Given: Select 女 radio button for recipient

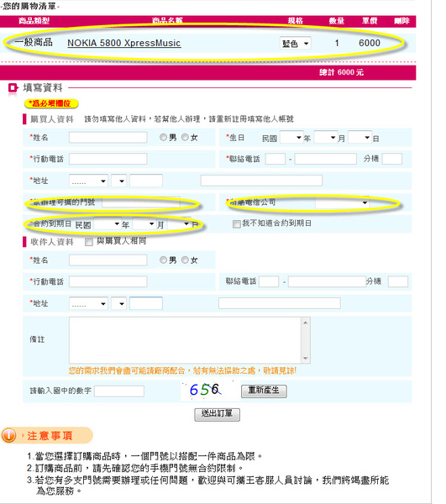Looking at the screenshot, I should [x=185, y=260].
